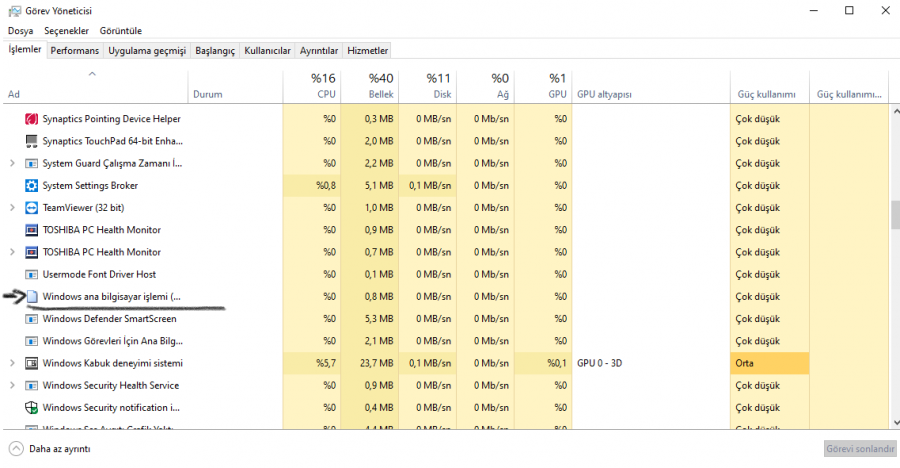Click the Görev Yöneticisi title bar icon
The image size is (900, 468).
coord(14,11)
